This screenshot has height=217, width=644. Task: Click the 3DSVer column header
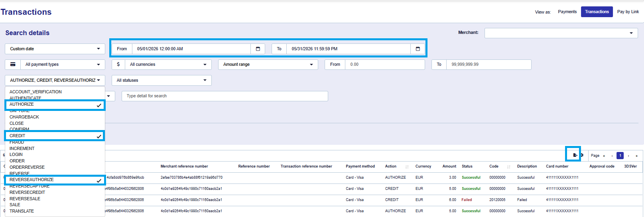coord(630,166)
